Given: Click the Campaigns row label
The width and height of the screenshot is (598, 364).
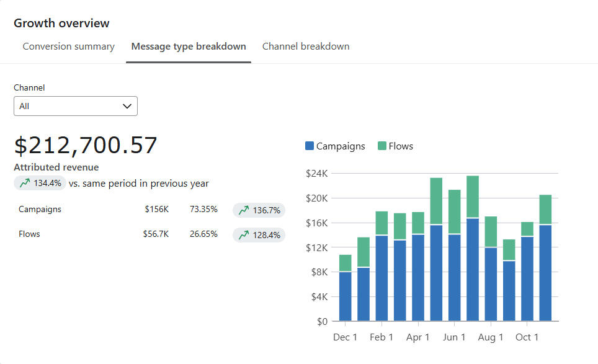Looking at the screenshot, I should (40, 210).
